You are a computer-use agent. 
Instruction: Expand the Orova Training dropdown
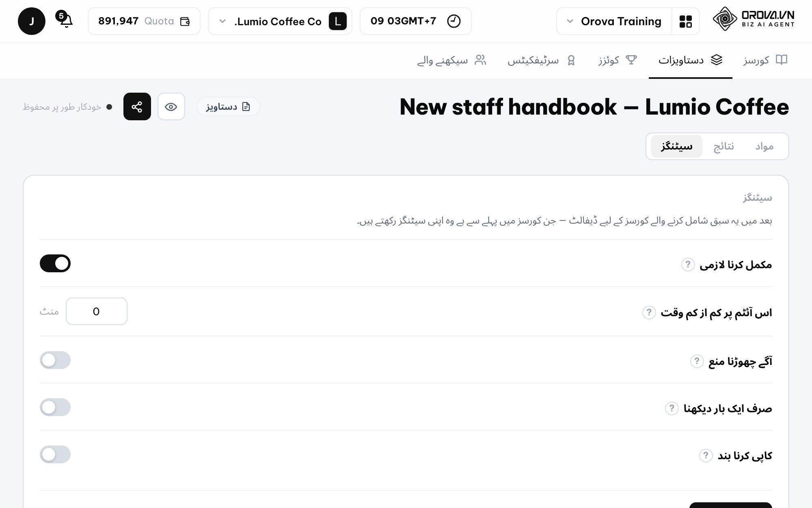(x=614, y=21)
